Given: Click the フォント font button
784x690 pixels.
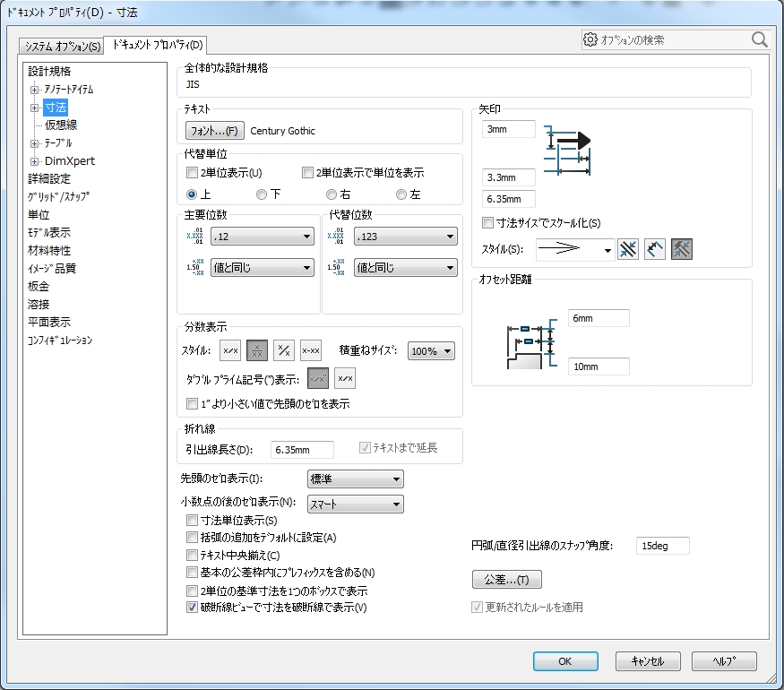Looking at the screenshot, I should [213, 131].
